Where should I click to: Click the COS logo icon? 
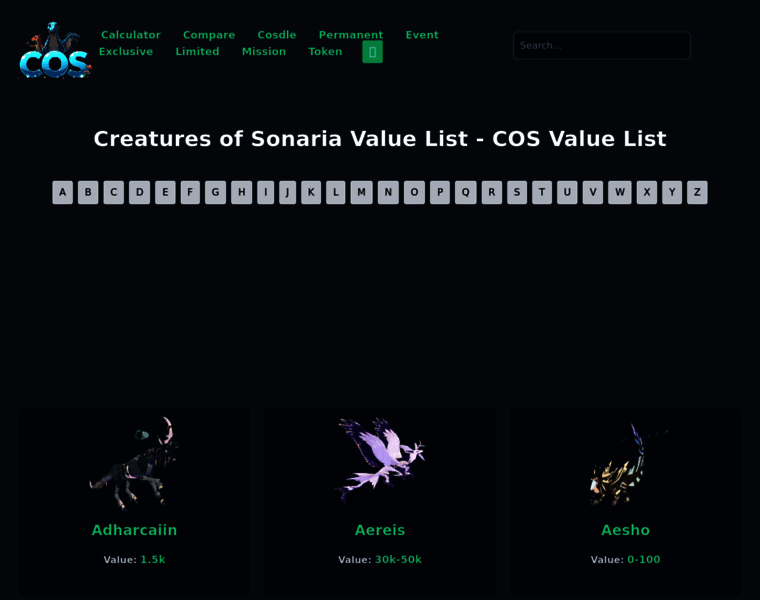click(55, 50)
